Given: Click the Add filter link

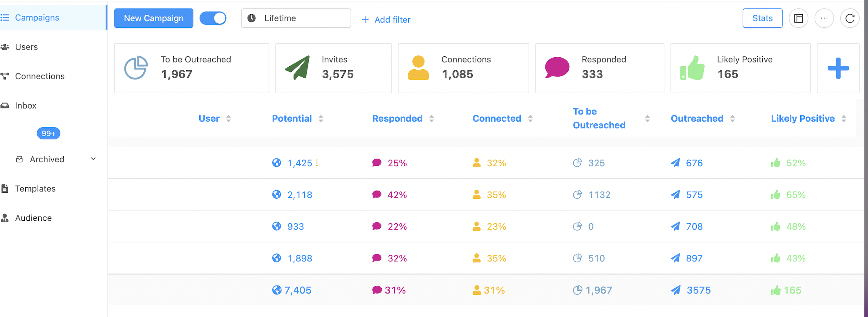Looking at the screenshot, I should point(386,20).
